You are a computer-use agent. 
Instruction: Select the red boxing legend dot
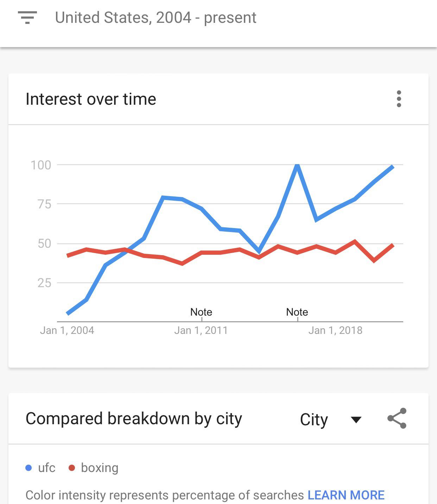[72, 468]
